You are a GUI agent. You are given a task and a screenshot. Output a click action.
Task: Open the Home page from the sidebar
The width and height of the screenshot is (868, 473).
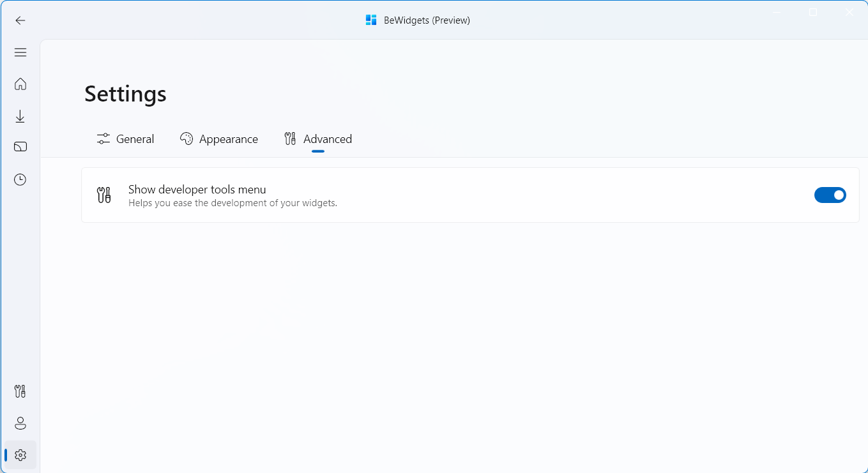(20, 84)
